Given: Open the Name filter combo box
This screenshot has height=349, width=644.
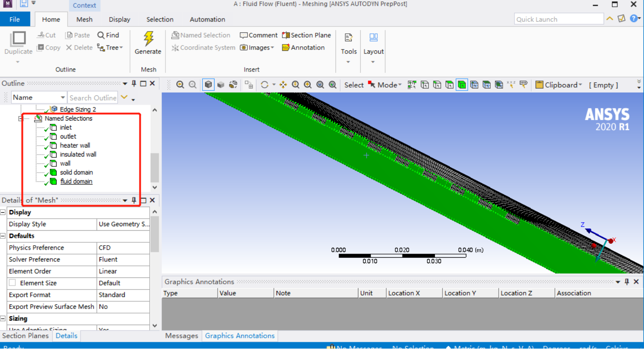Looking at the screenshot, I should [x=39, y=98].
